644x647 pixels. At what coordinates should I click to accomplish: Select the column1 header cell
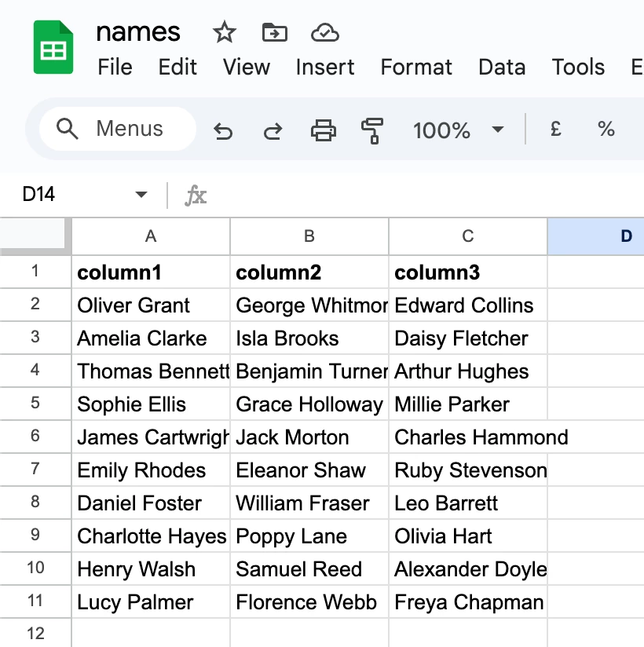(x=151, y=272)
